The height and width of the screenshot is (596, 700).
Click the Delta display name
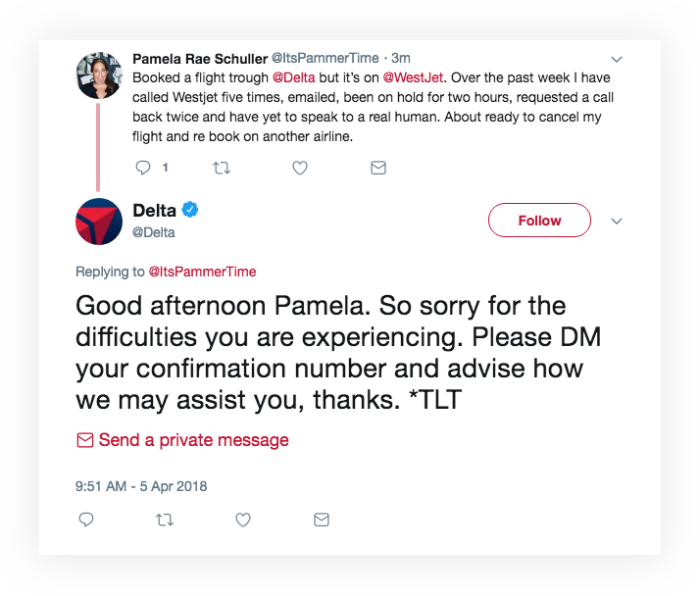point(154,210)
